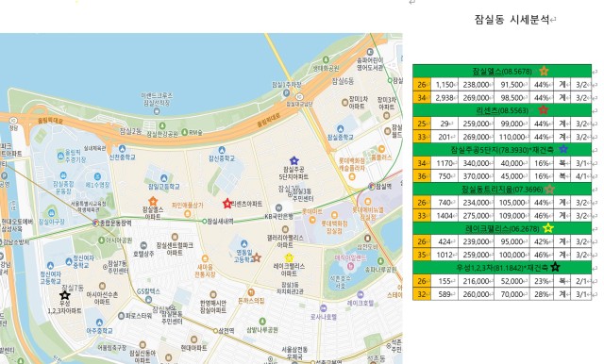This screenshot has width=604, height=364.
Task: Click the yellow star above 레이크팰리스 아파트 on map
Action: [x=289, y=257]
